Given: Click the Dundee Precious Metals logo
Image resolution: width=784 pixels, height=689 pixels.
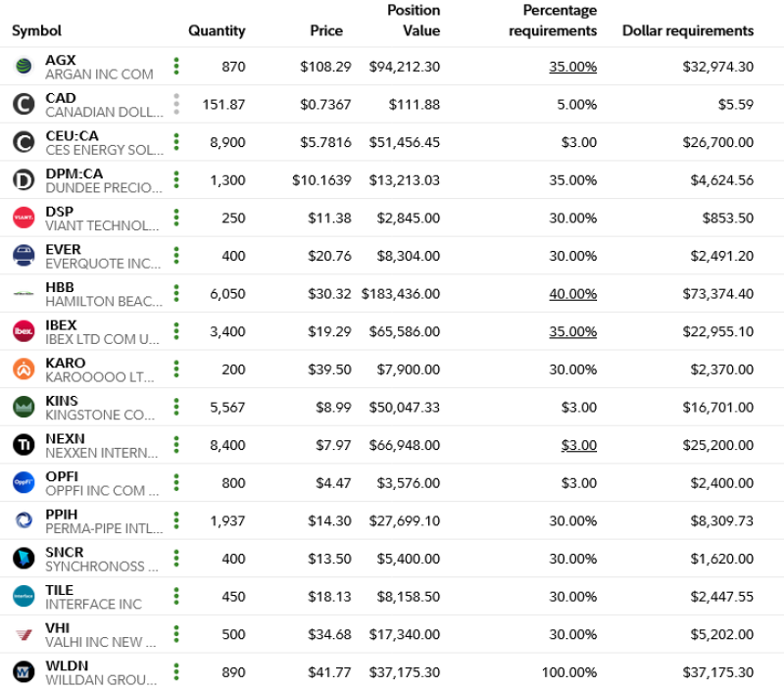Looking at the screenshot, I should click(24, 179).
